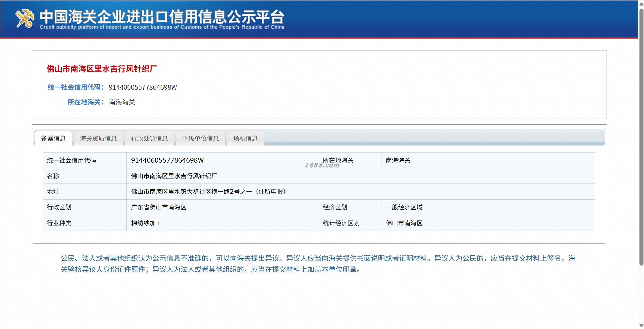This screenshot has width=644, height=329.
Task: Click the 所在地海关: label in the header card
Action: (x=85, y=102)
